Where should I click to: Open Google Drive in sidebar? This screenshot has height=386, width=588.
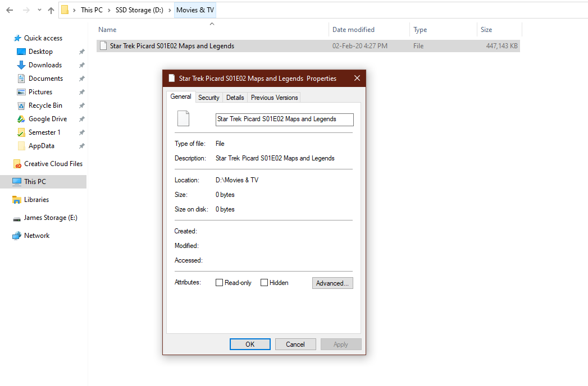click(48, 119)
